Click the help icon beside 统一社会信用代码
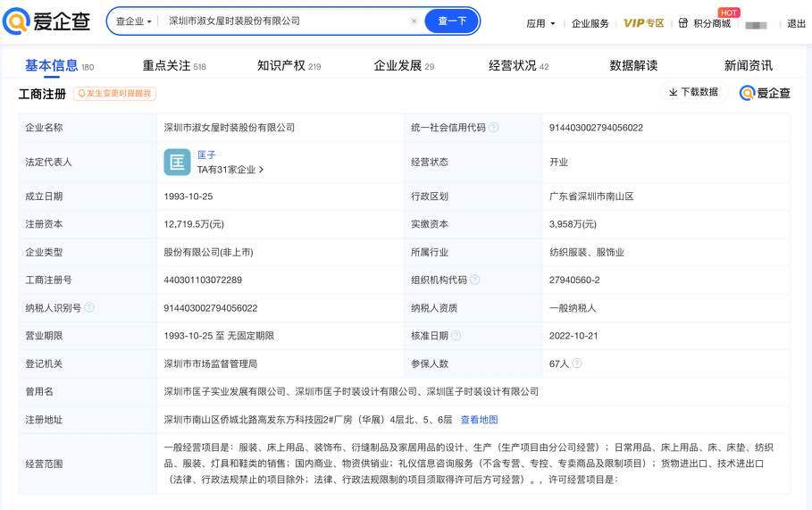 tap(493, 128)
